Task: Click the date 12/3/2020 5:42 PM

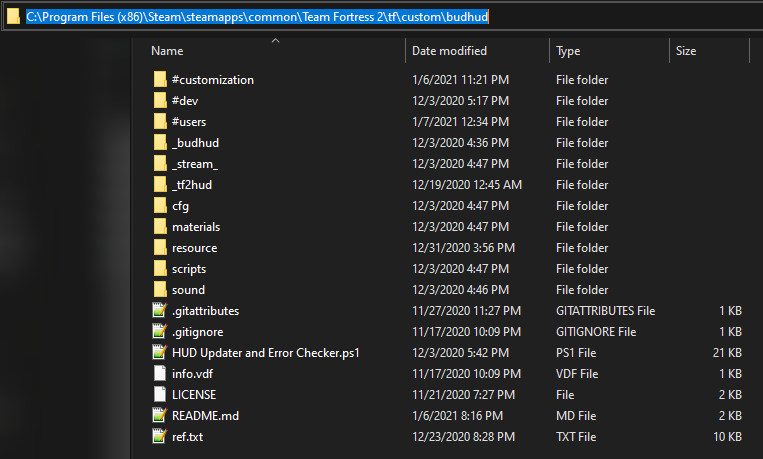Action: (460, 352)
